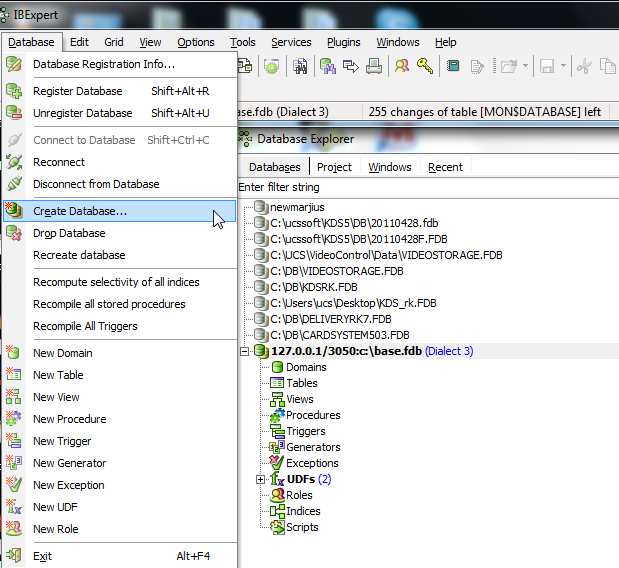
Task: Select Recompile all stored procedures
Action: pyautogui.click(x=119, y=304)
